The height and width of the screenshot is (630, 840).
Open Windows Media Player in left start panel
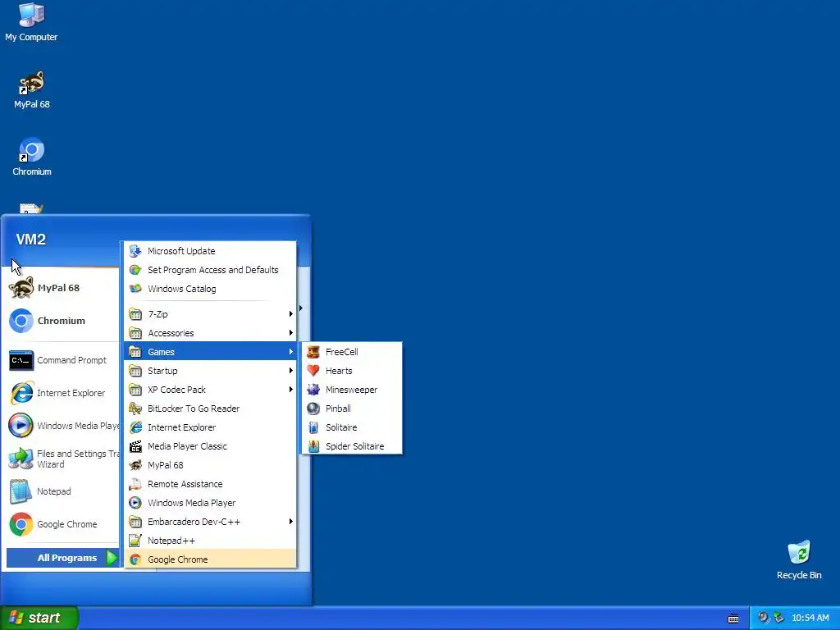tap(62, 426)
